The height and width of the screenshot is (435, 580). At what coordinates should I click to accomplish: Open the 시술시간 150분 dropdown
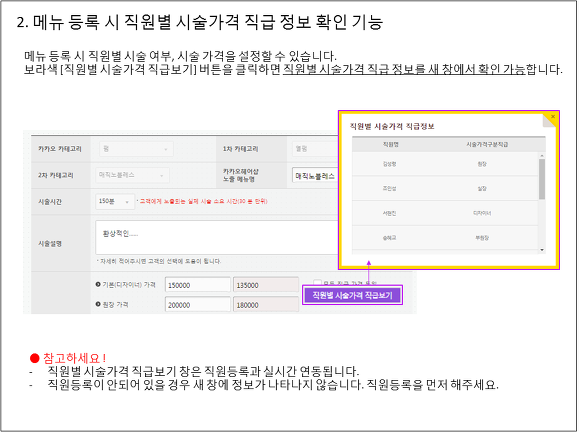[x=115, y=202]
